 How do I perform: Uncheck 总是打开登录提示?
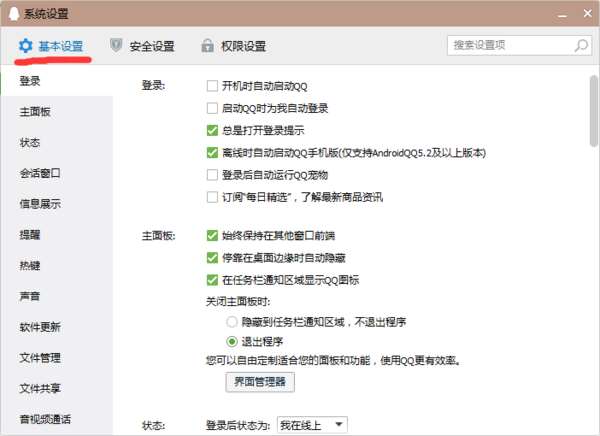[212, 130]
